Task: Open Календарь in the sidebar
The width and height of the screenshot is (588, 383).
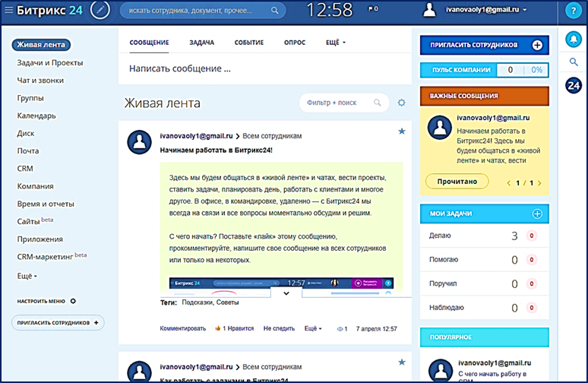Action: click(36, 116)
